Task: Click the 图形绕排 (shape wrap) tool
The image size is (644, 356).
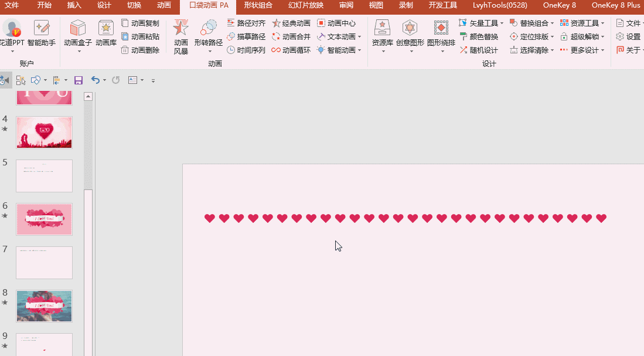Action: tap(441, 36)
